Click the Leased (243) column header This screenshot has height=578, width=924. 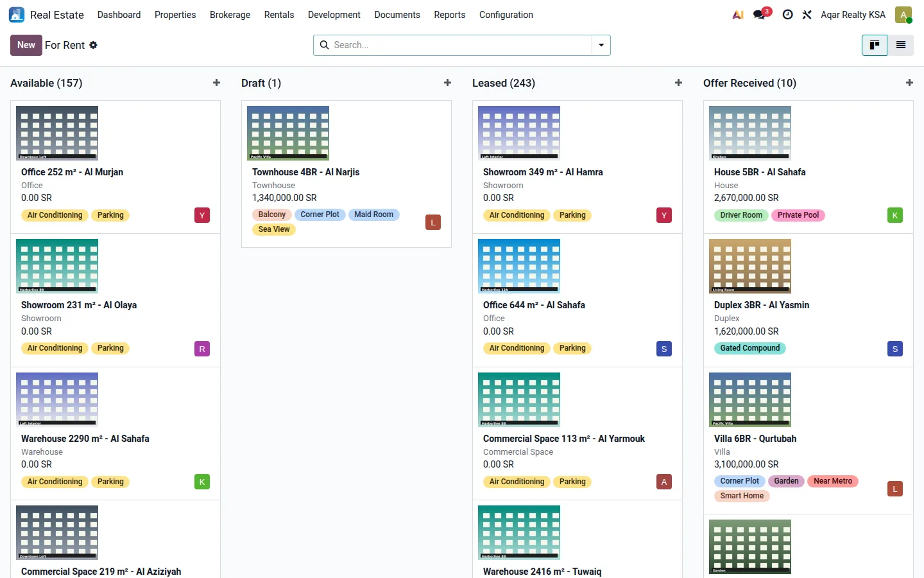tap(504, 83)
